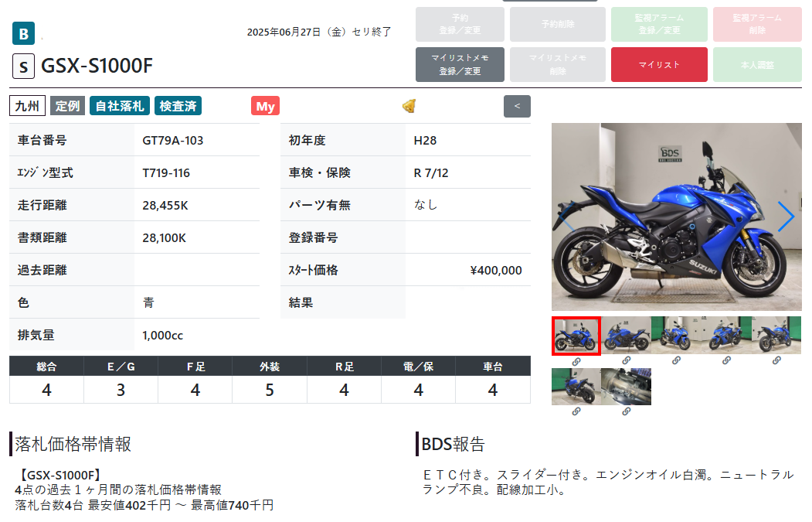Click the 総合 grade column header

point(46,367)
